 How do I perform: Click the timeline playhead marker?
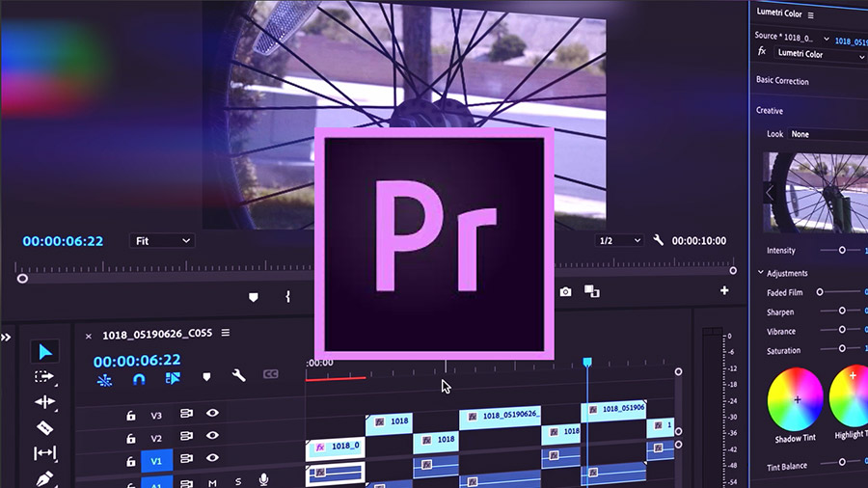click(587, 362)
